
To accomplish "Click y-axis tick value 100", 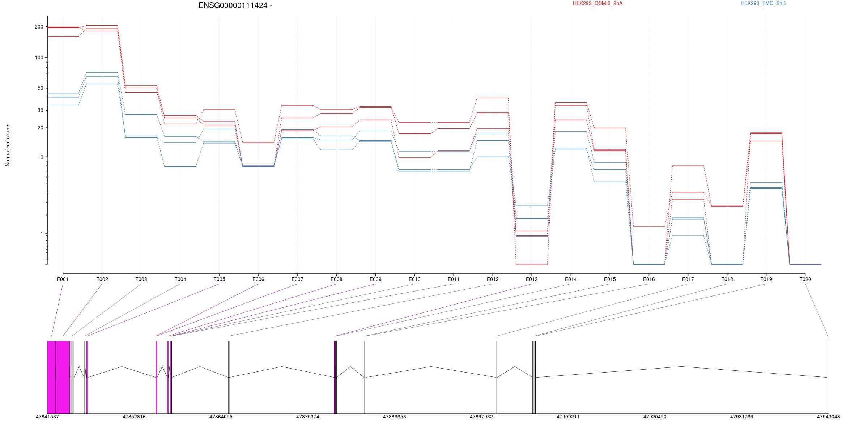I will (39, 58).
